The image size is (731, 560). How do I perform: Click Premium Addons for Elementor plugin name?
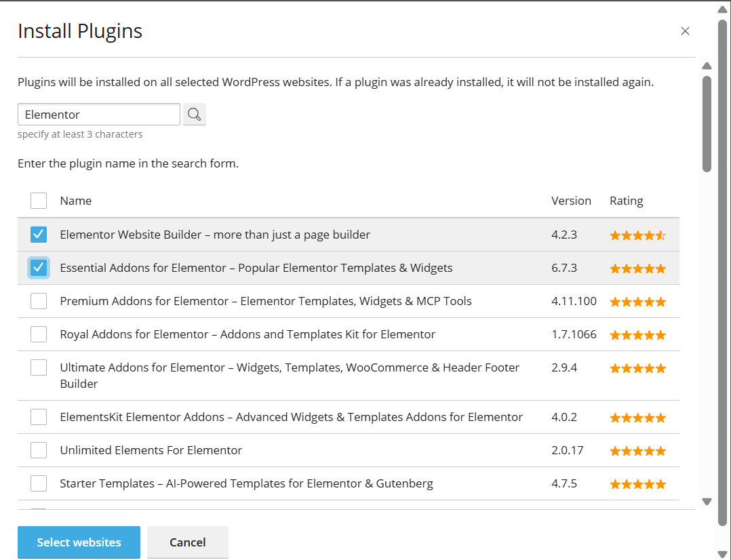pos(266,301)
